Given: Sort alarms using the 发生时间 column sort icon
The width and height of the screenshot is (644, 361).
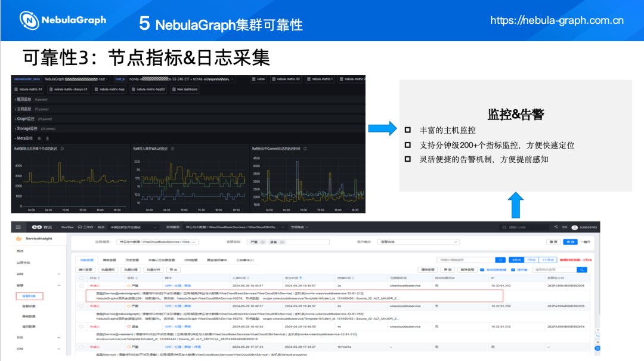Looking at the screenshot, I should point(301,278).
